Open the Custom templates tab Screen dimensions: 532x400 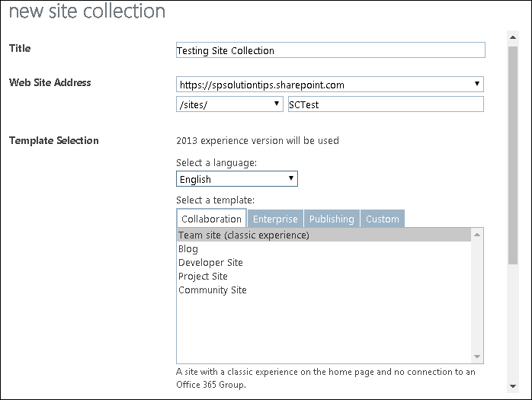(383, 219)
